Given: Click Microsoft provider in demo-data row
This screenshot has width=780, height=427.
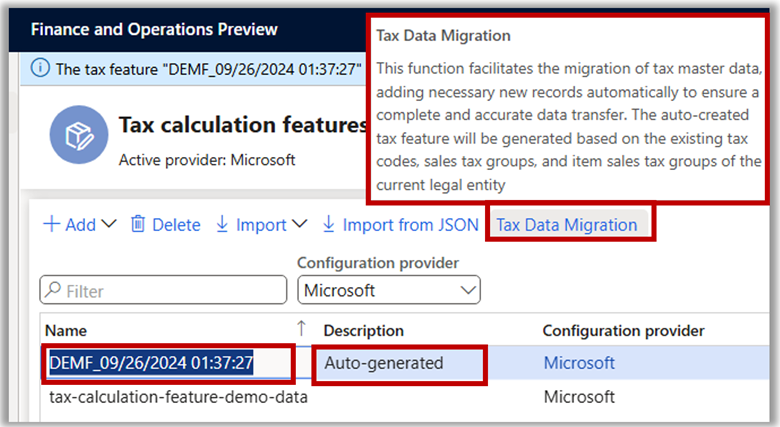Looking at the screenshot, I should 579,397.
